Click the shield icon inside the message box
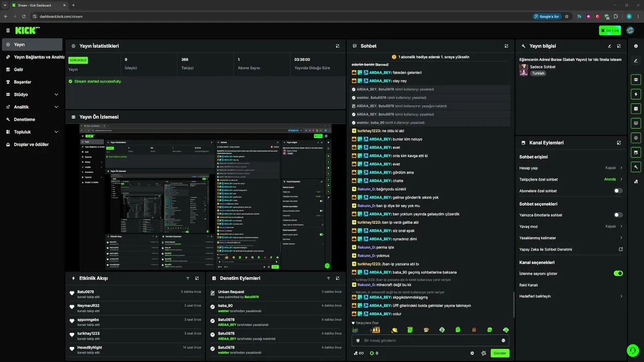 point(358,340)
